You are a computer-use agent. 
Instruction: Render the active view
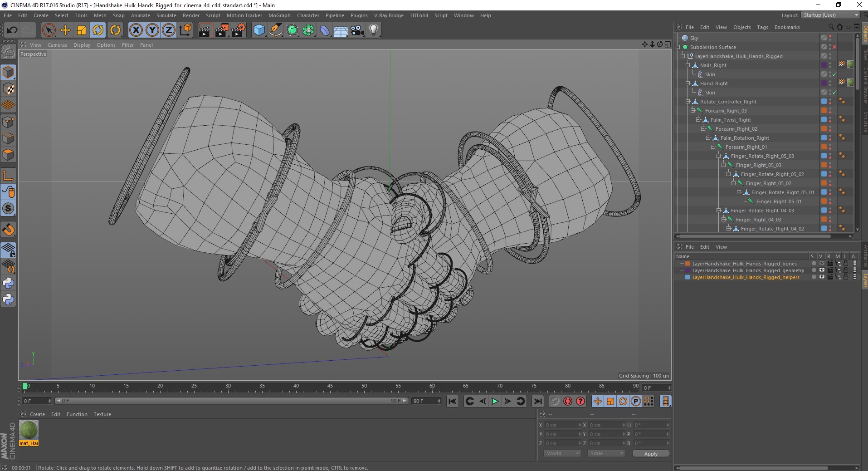tap(205, 30)
